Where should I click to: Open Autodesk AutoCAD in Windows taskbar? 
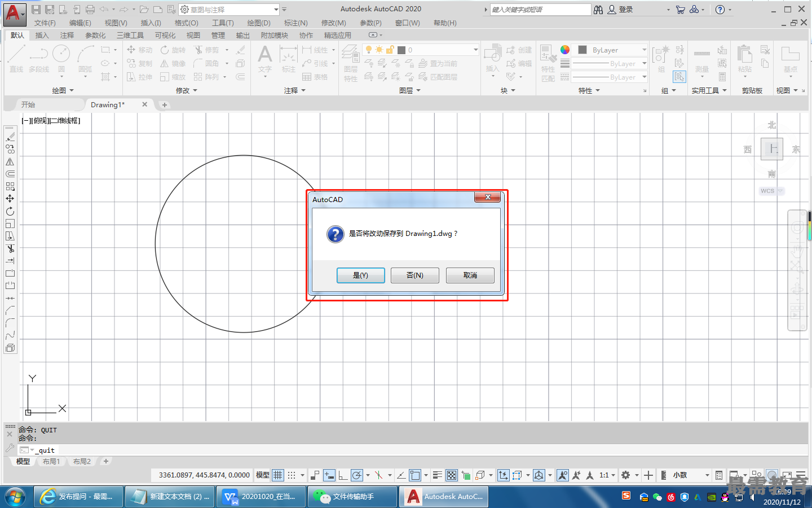pyautogui.click(x=444, y=497)
